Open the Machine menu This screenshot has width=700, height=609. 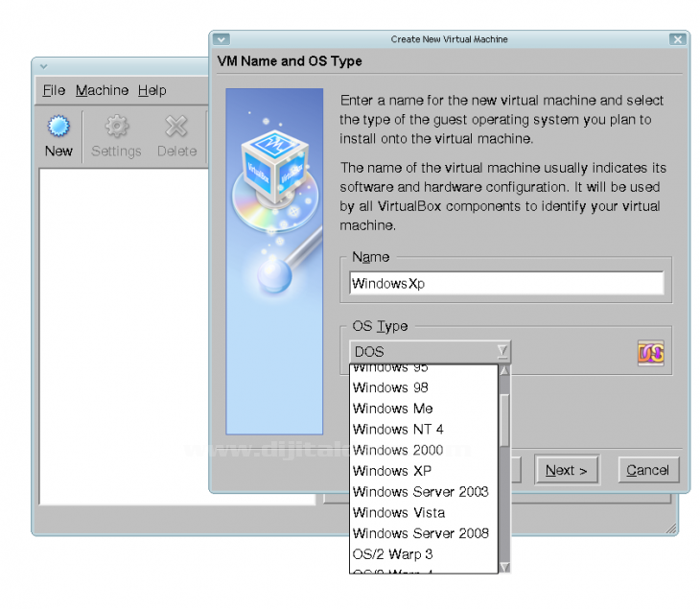pyautogui.click(x=102, y=90)
